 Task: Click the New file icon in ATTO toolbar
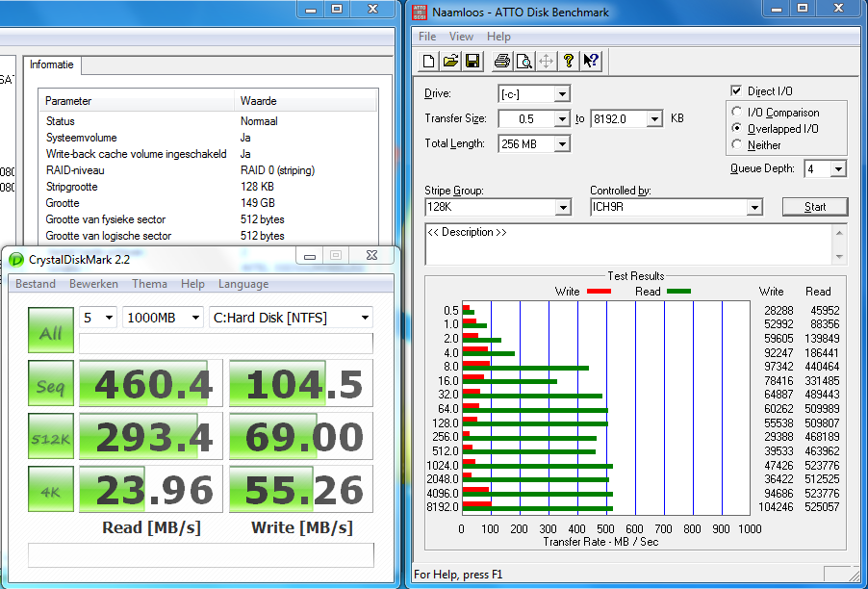[x=428, y=61]
